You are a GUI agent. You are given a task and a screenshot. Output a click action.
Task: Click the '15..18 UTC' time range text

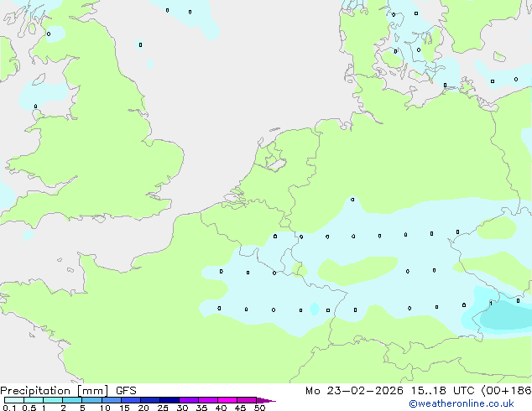pyautogui.click(x=442, y=391)
